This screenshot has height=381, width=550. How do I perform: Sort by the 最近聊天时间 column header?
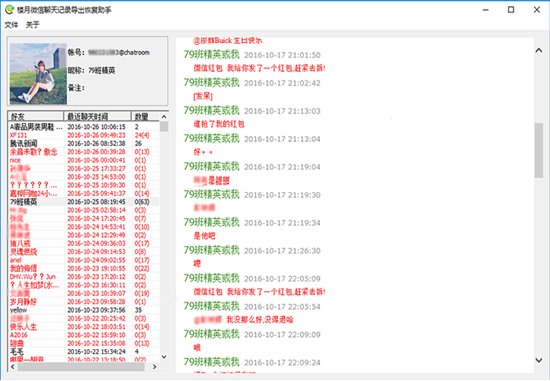[97, 116]
